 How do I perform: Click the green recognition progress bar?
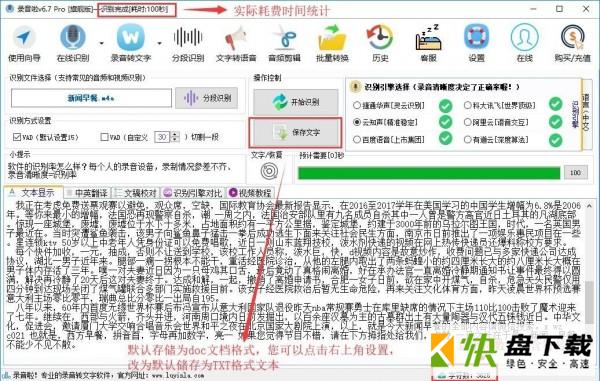[429, 173]
